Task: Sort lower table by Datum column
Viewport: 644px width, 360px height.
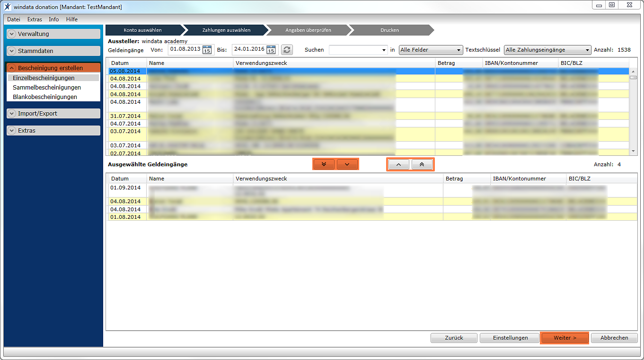Action: [x=128, y=179]
